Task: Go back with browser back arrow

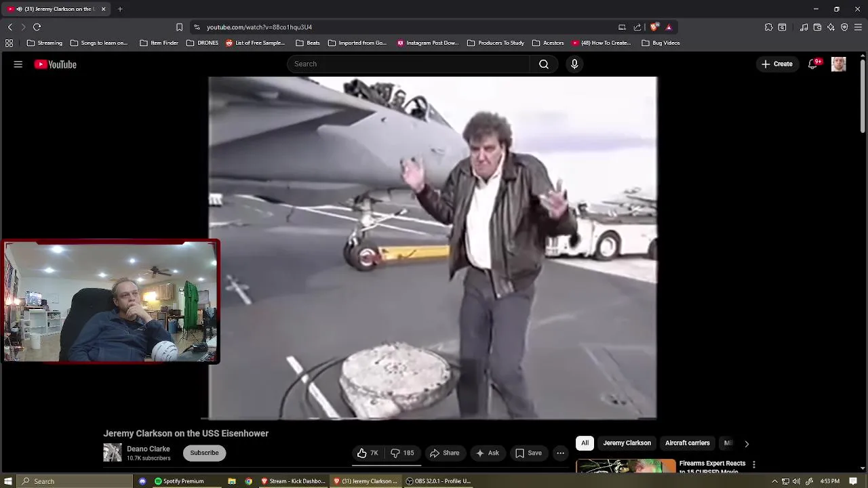Action: coord(10,27)
